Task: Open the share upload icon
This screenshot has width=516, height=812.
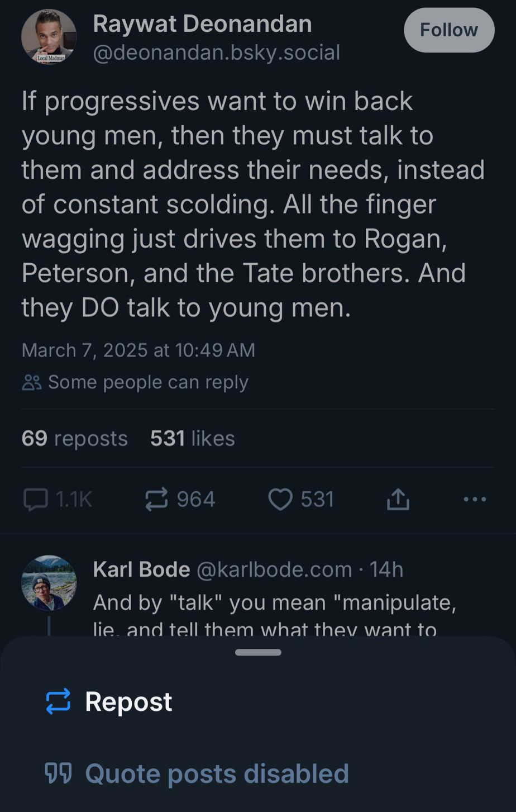Action: click(398, 499)
